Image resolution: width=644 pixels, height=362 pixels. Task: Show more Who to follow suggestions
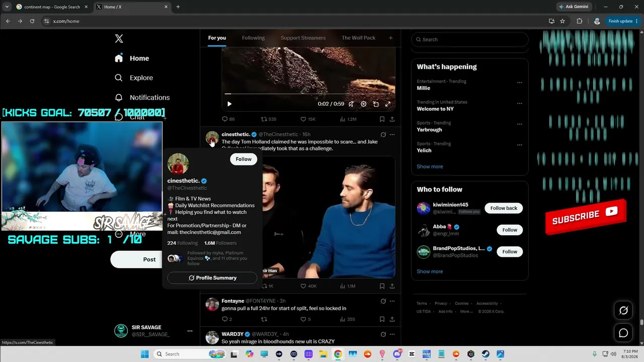tap(430, 271)
